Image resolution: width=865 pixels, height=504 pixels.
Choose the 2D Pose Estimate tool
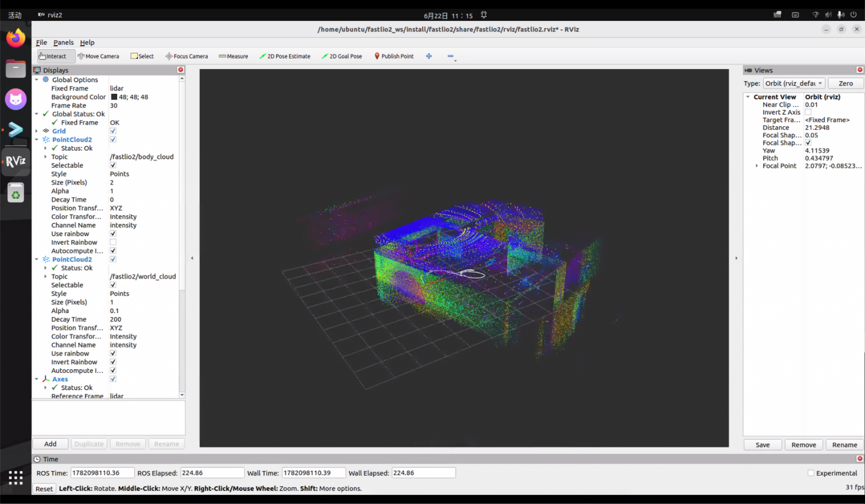pyautogui.click(x=285, y=56)
